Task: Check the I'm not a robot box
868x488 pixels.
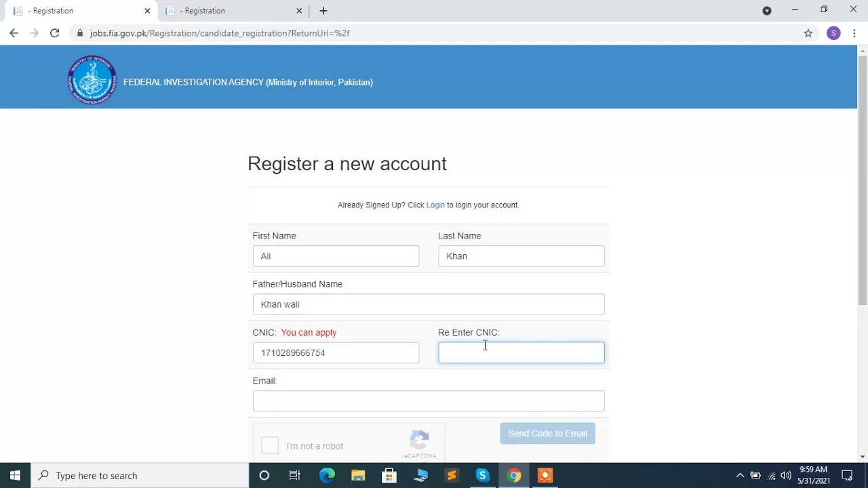Action: pyautogui.click(x=270, y=445)
